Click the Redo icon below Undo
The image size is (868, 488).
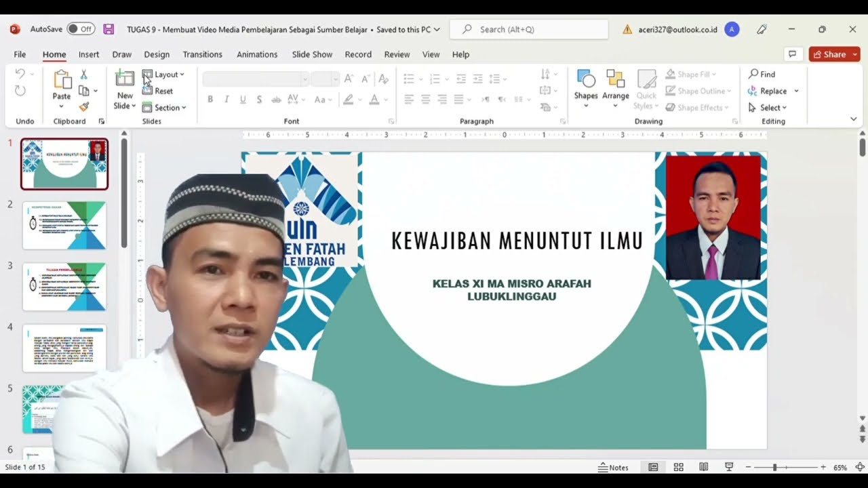[x=20, y=91]
